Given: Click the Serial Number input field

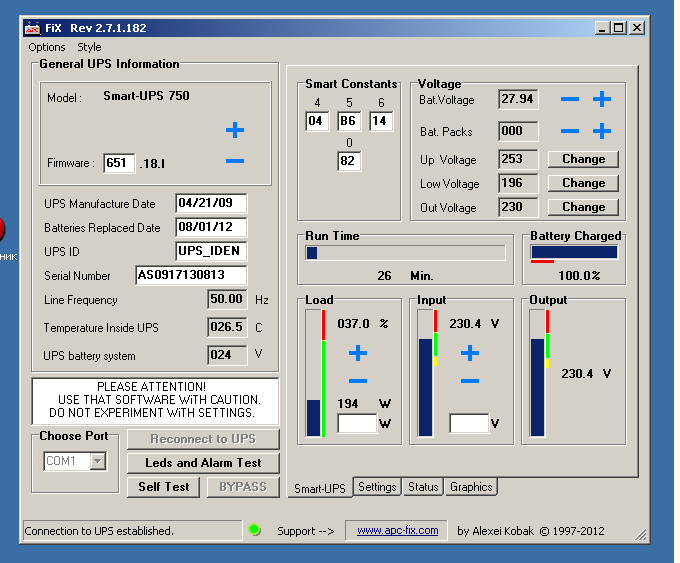Looking at the screenshot, I should [190, 275].
